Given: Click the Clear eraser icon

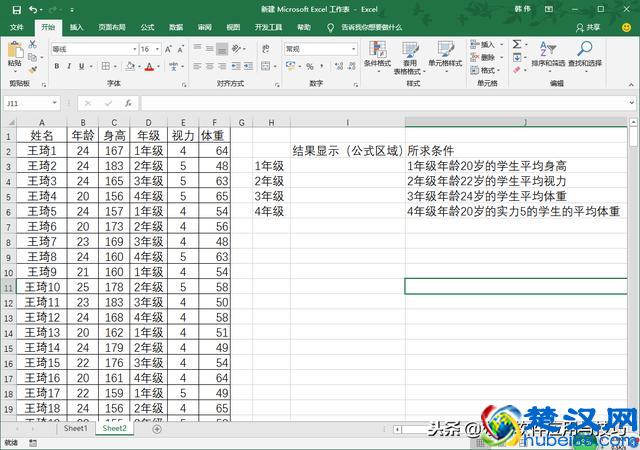Looking at the screenshot, I should click(x=517, y=70).
